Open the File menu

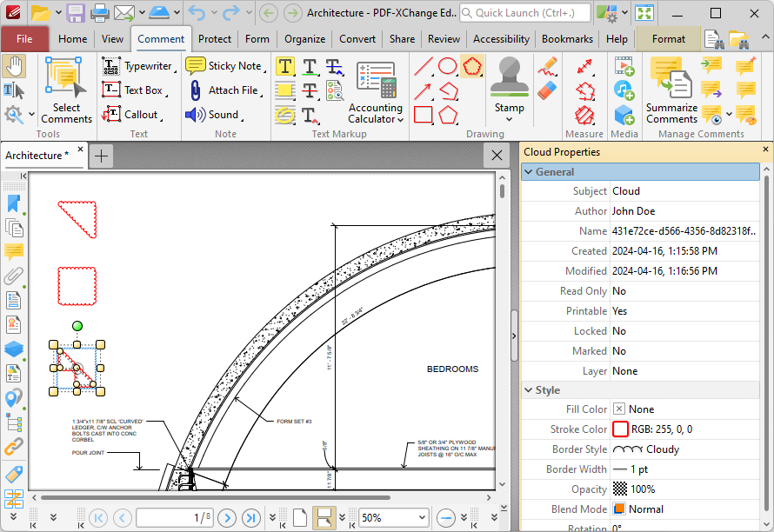(x=24, y=39)
